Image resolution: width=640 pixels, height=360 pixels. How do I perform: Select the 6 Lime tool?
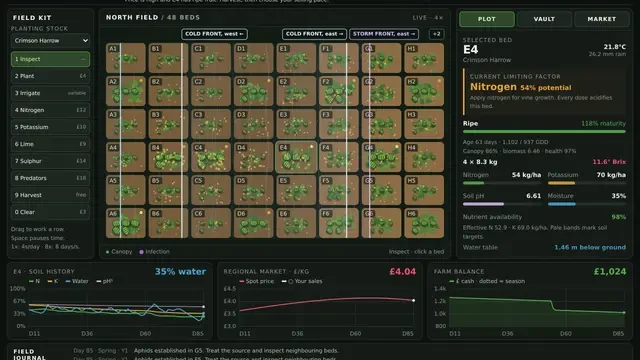coord(50,144)
